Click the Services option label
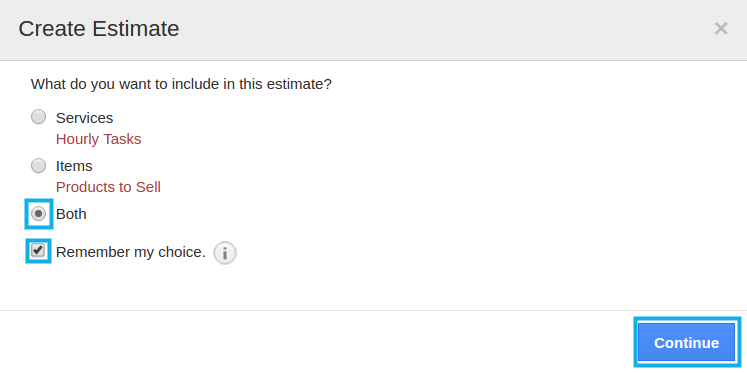 tap(84, 118)
